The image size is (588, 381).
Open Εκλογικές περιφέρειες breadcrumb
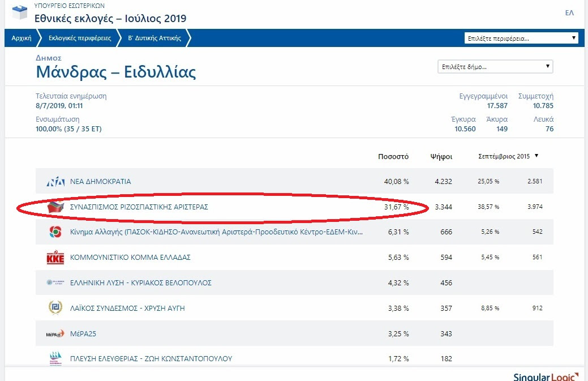(80, 38)
